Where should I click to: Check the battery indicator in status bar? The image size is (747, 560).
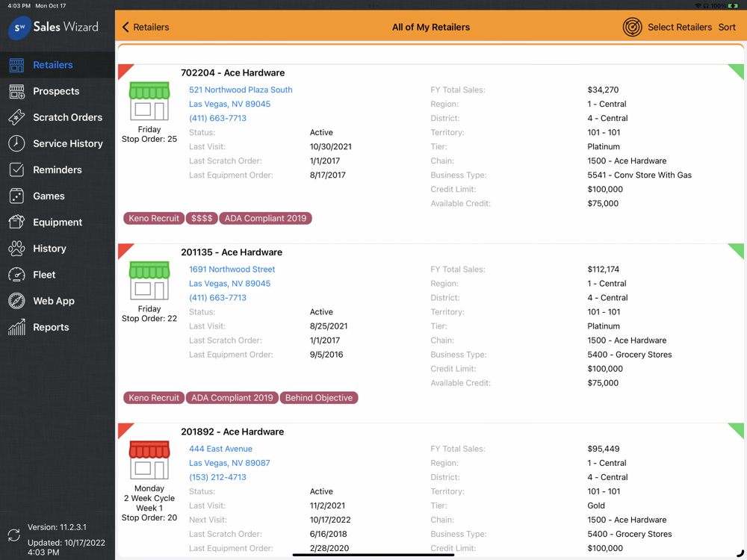pyautogui.click(x=734, y=6)
